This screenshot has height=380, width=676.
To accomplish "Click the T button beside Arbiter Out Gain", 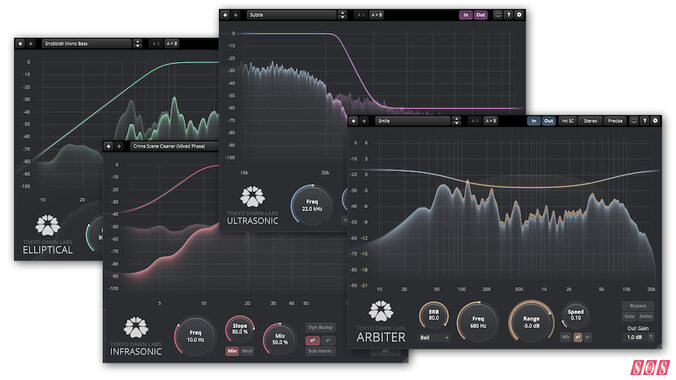I will click(x=651, y=337).
